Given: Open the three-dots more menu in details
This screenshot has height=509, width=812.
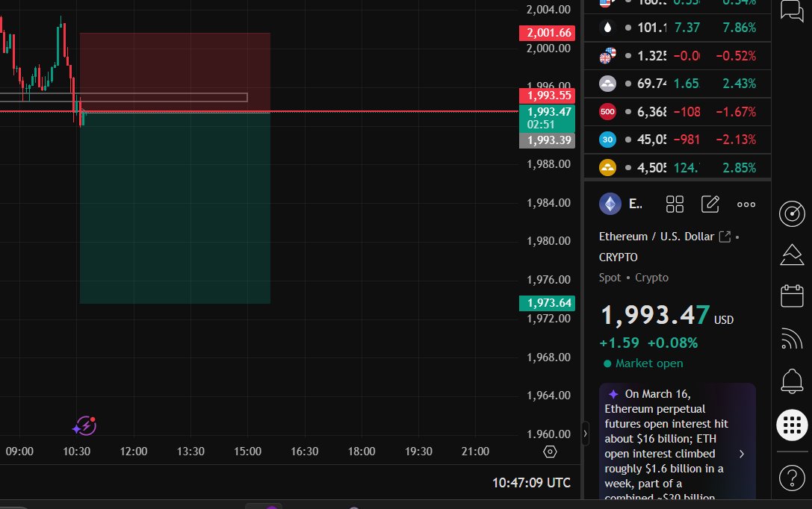Looking at the screenshot, I should tap(746, 204).
